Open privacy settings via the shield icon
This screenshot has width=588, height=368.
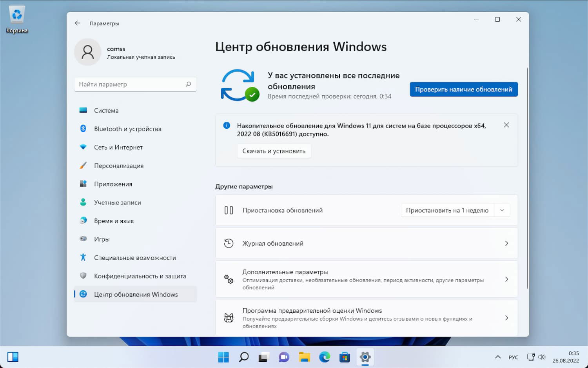pyautogui.click(x=83, y=276)
